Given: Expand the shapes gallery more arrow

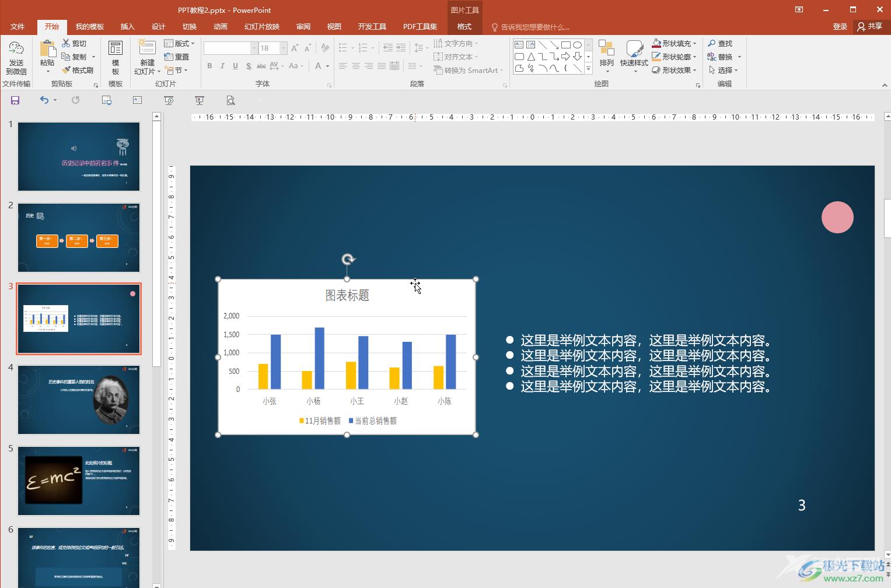Looking at the screenshot, I should [588, 69].
